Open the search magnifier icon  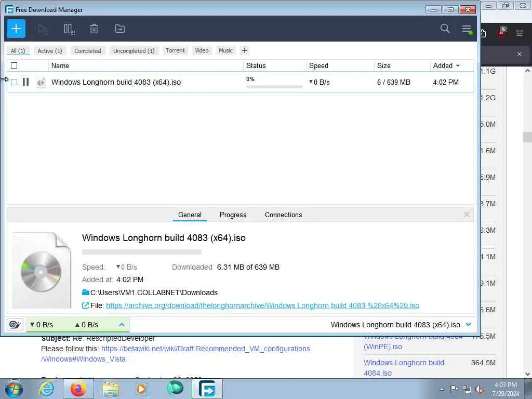tap(445, 29)
